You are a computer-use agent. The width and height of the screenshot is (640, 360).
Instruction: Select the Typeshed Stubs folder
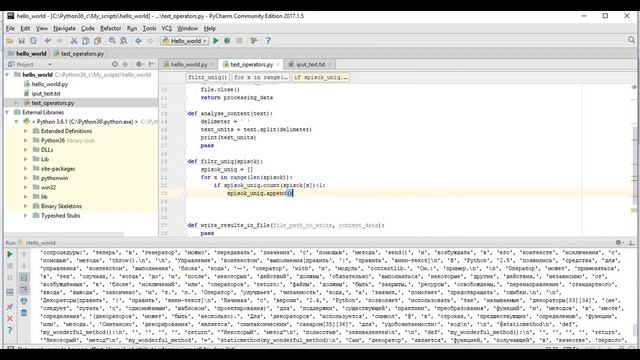coord(60,216)
